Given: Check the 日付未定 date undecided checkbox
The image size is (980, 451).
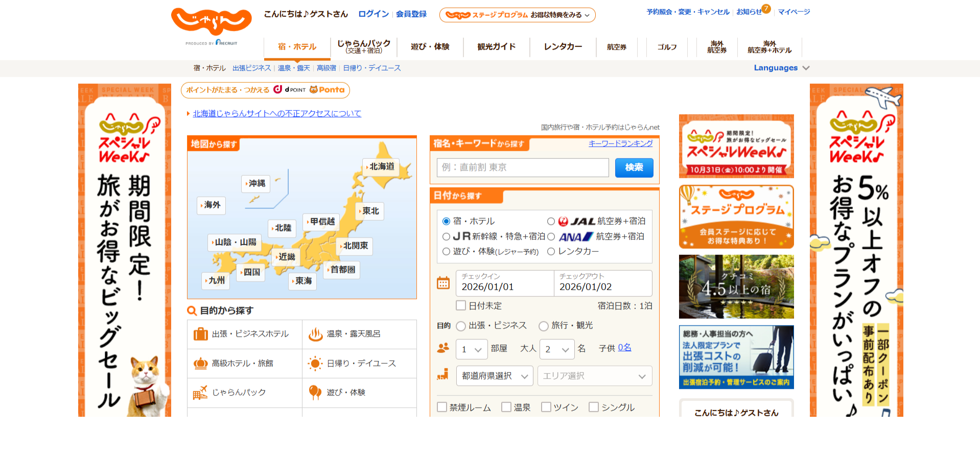Looking at the screenshot, I should 461,305.
